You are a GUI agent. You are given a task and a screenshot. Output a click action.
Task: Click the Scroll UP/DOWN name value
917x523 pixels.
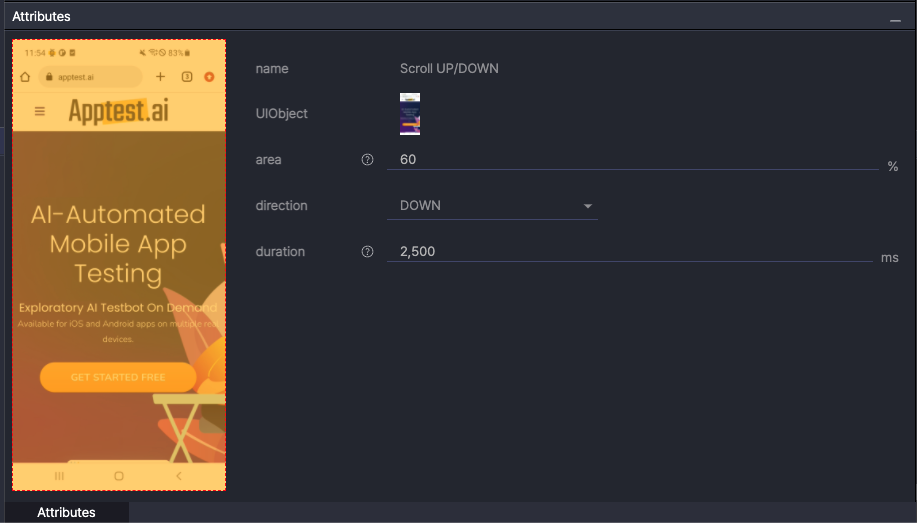click(449, 68)
